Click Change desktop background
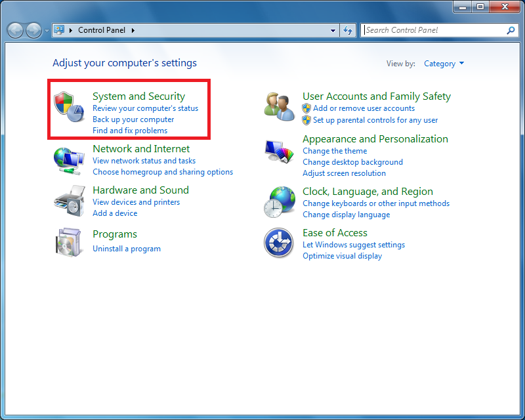 (x=352, y=162)
